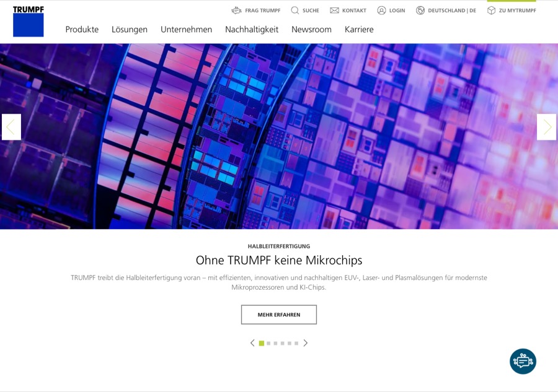Click paragraph starting 'TRUMPF treibt die Halbleiterfertigung'
This screenshot has height=392, width=558.
tap(279, 282)
